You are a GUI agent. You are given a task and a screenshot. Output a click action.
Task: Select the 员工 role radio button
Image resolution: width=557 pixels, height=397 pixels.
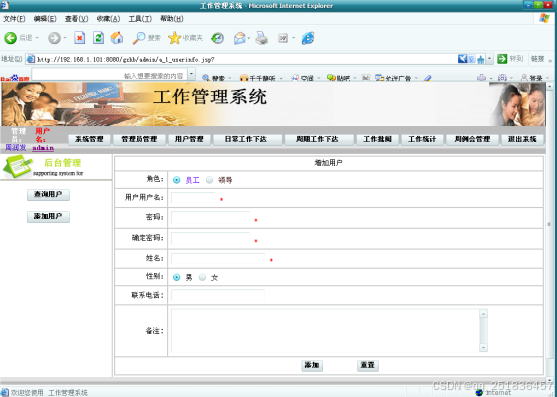point(177,180)
